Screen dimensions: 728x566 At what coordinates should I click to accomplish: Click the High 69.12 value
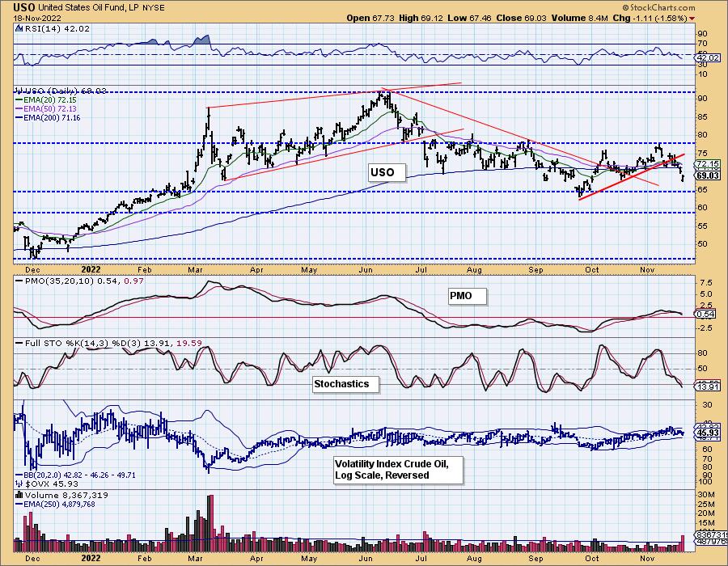[422, 18]
